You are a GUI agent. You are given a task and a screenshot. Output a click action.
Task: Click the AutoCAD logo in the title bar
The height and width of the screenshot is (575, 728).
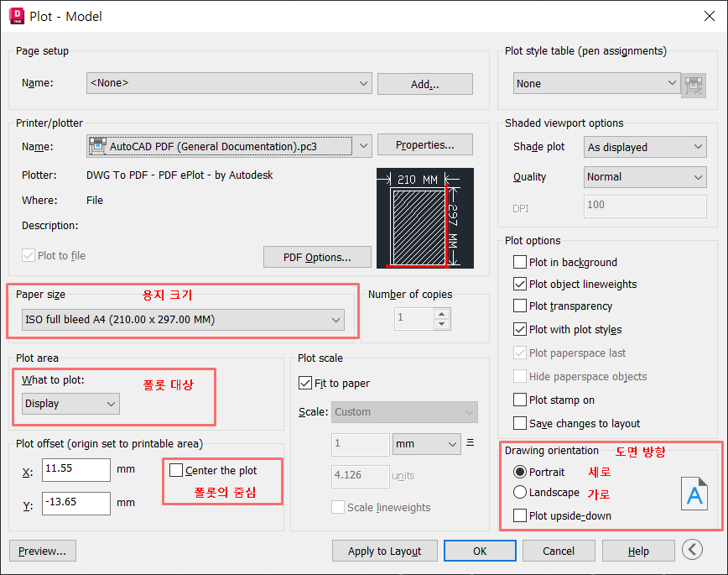click(x=17, y=16)
